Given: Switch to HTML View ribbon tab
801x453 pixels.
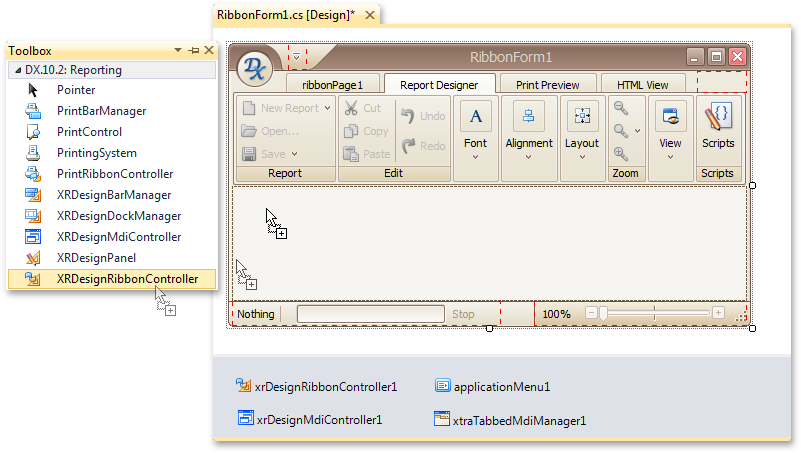Looking at the screenshot, I should (643, 85).
